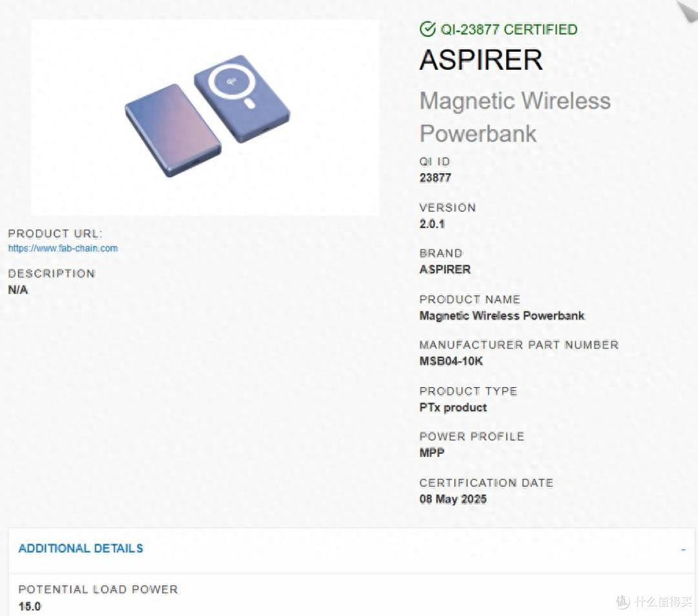Click the QI-23877 CERTIFIED label

pyautogui.click(x=509, y=29)
